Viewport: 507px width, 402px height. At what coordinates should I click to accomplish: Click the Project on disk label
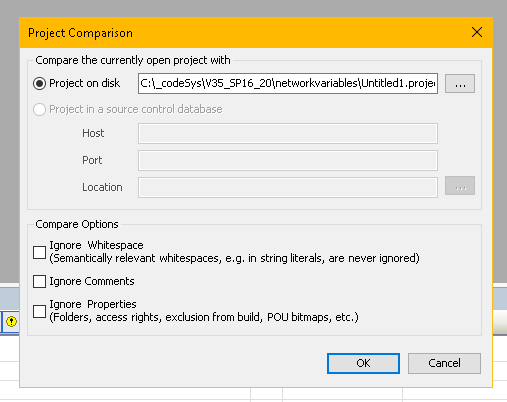point(84,83)
